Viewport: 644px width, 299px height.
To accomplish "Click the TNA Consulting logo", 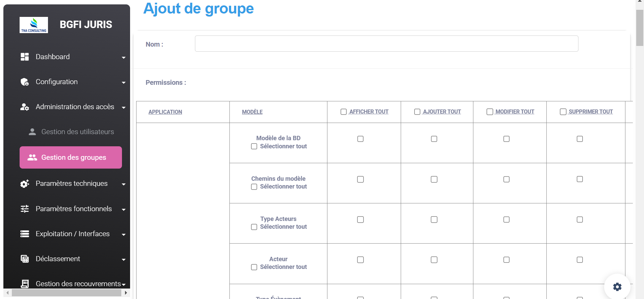I will [34, 25].
